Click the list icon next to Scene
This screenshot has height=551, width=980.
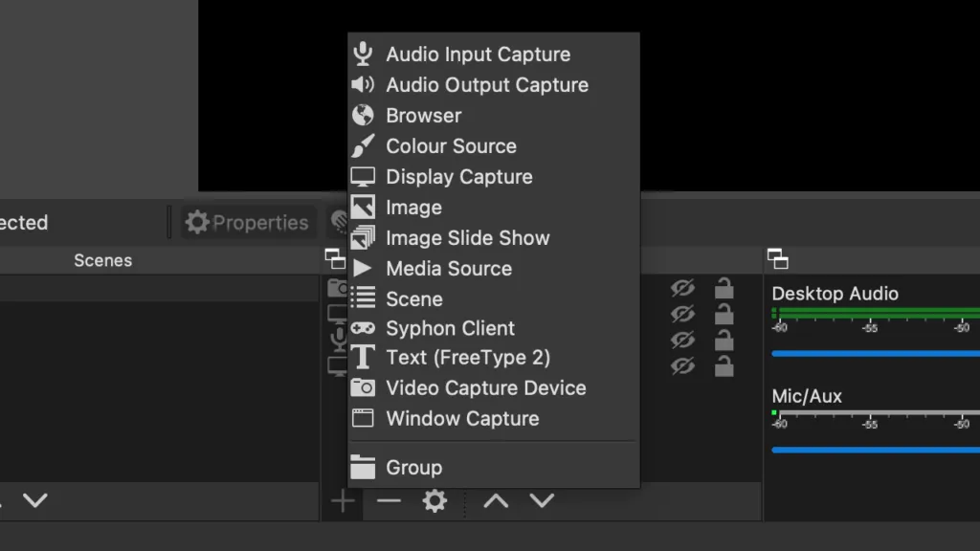click(363, 298)
